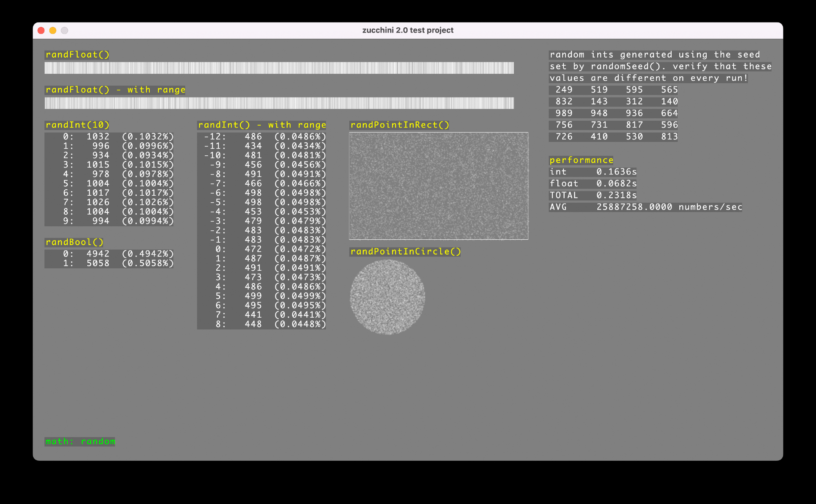
Task: Click the window title 'zucchini 2.0 test project'
Action: [x=408, y=30]
